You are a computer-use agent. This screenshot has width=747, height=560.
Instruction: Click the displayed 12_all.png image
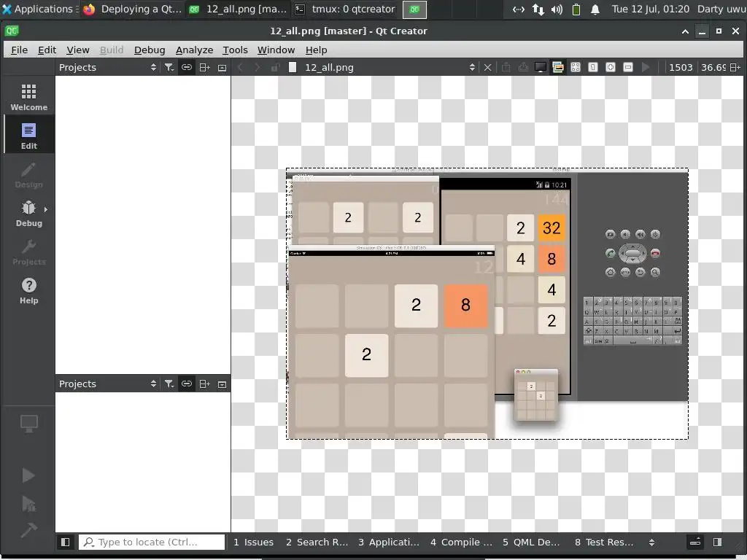point(487,304)
